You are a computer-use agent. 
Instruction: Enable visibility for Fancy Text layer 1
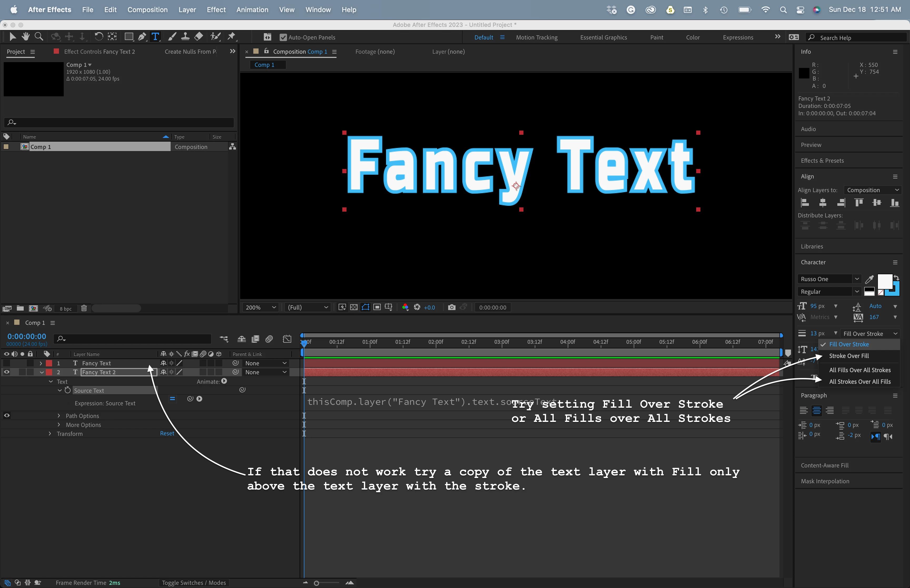click(x=7, y=363)
